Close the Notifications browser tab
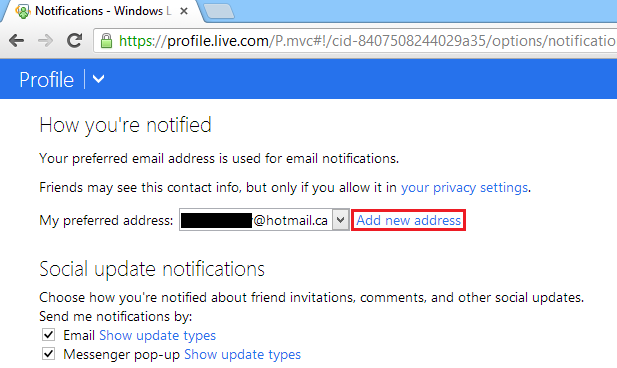This screenshot has width=617, height=368. 184,11
